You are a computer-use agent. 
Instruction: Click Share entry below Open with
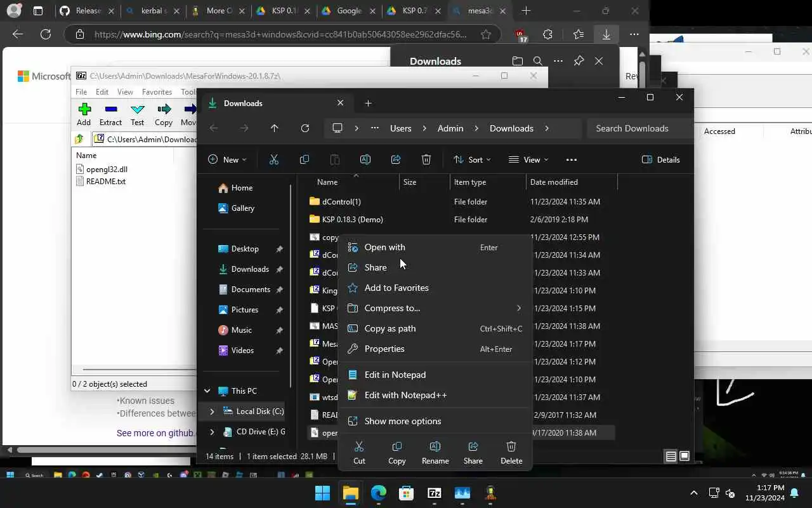pos(435,267)
